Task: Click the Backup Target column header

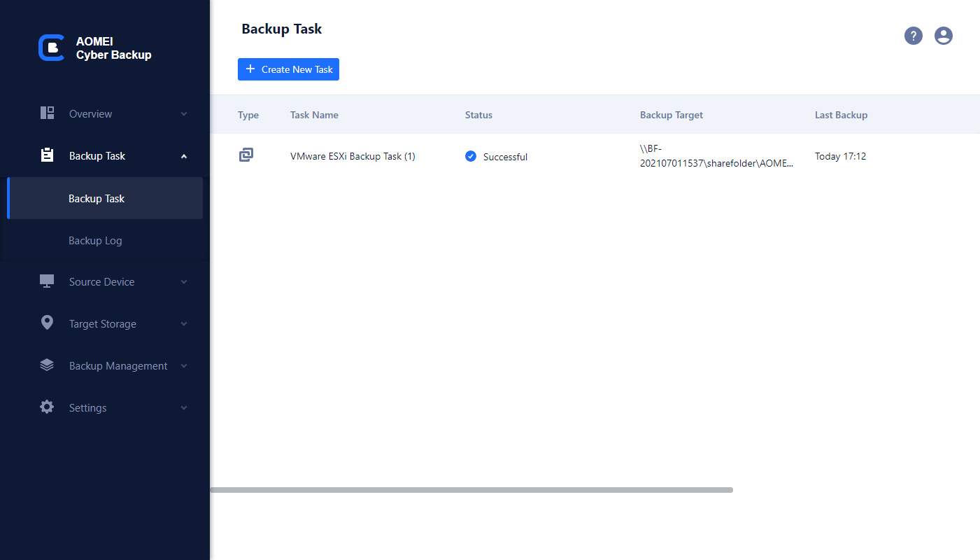Action: pos(672,115)
